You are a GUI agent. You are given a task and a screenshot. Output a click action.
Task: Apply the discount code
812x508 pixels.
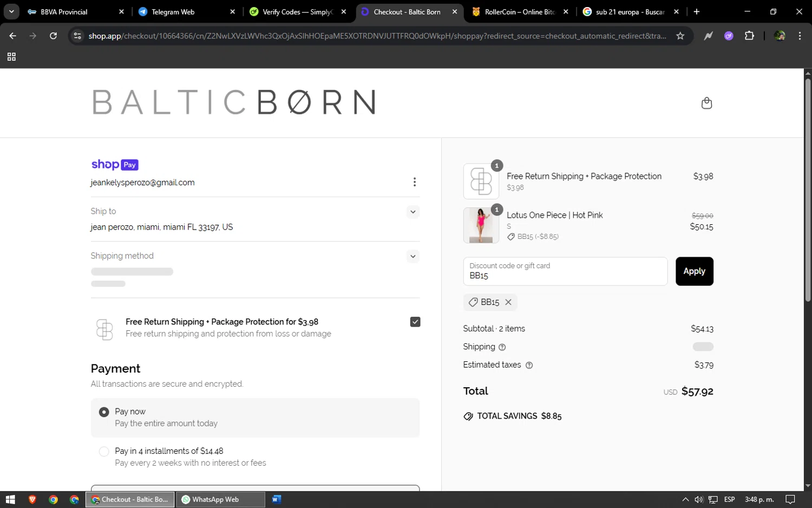[694, 271]
